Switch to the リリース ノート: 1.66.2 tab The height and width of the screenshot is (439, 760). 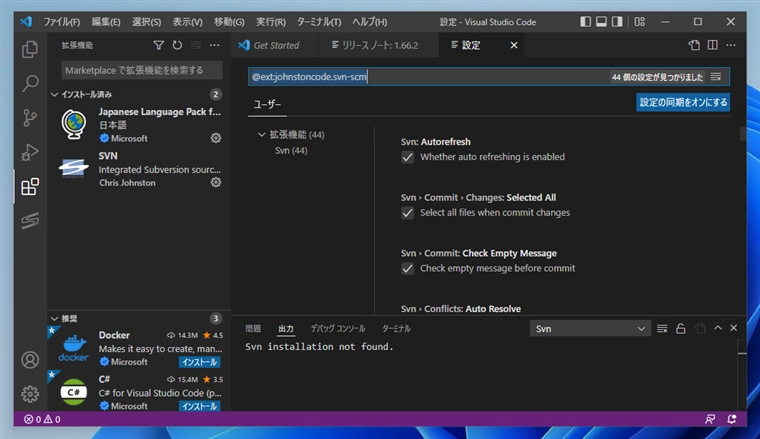[x=379, y=45]
